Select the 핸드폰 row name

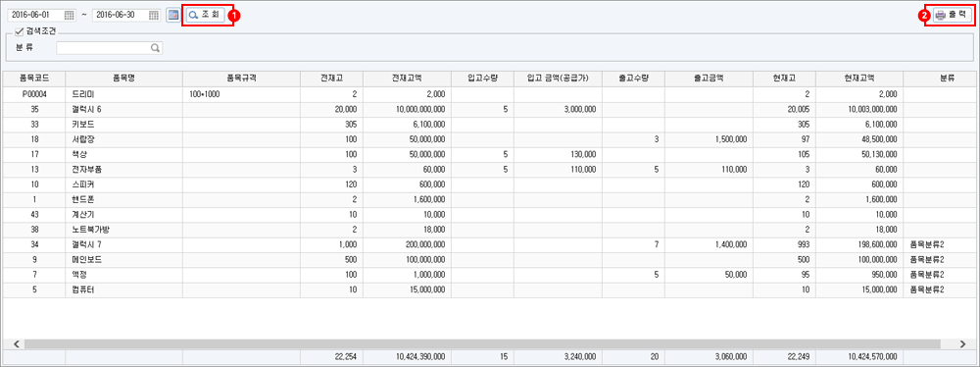click(x=123, y=199)
